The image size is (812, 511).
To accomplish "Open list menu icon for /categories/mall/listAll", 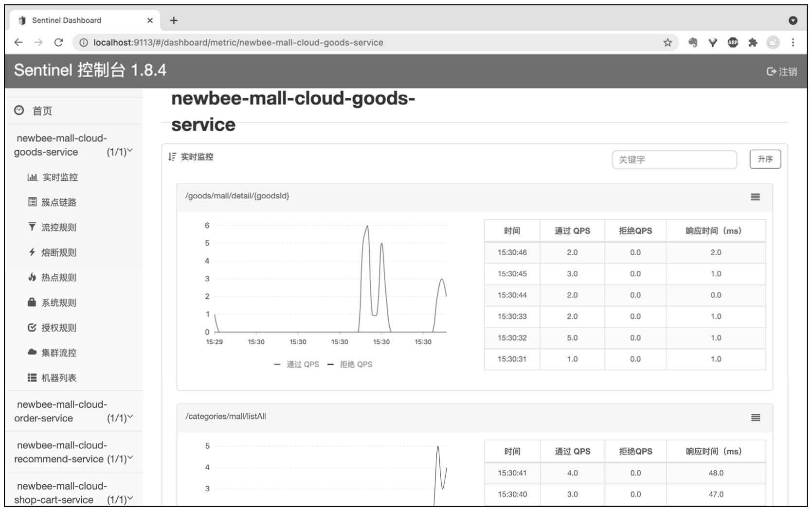I will point(755,418).
